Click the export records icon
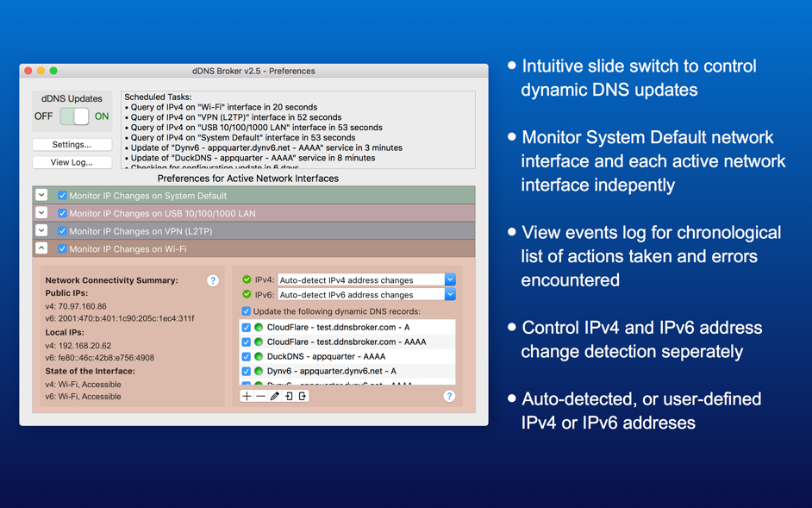Viewport: 812px width, 508px height. (x=303, y=396)
